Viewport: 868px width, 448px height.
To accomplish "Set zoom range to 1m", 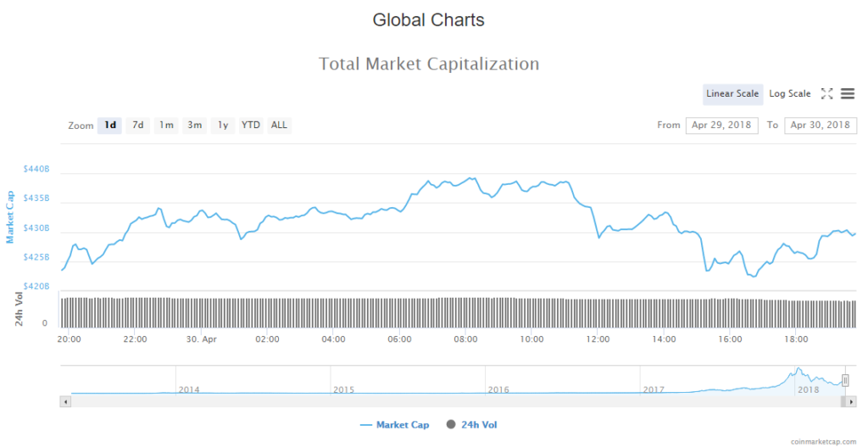I will click(x=167, y=126).
